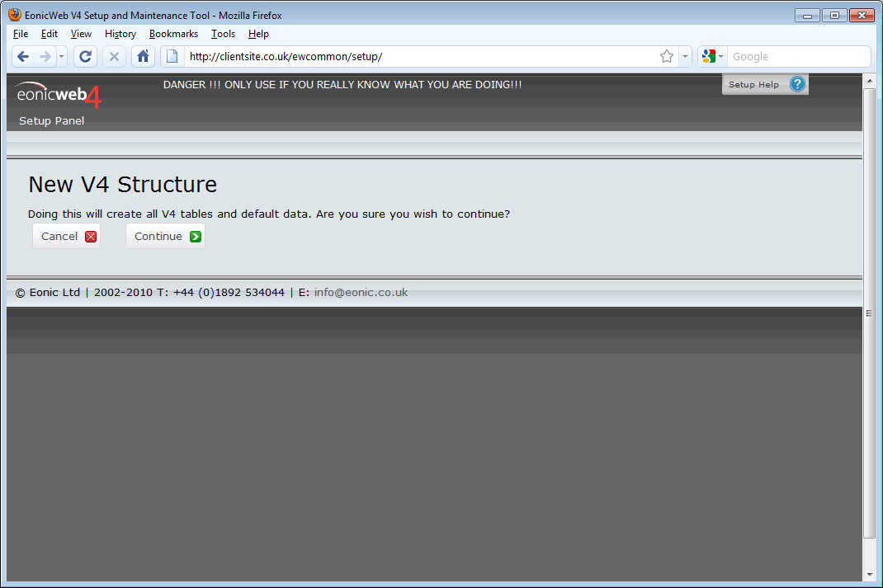The image size is (883, 588).
Task: Open the View menu
Action: (x=81, y=34)
